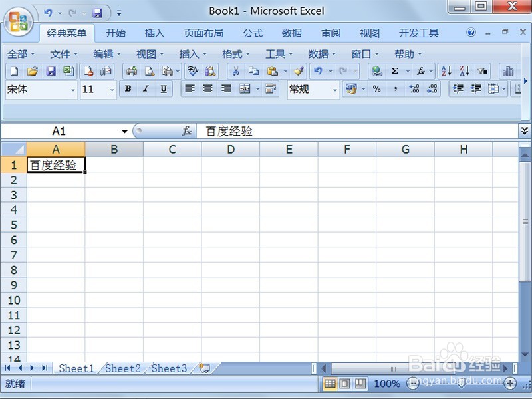Click the Office button logo
532x399 pixels.
(x=19, y=21)
